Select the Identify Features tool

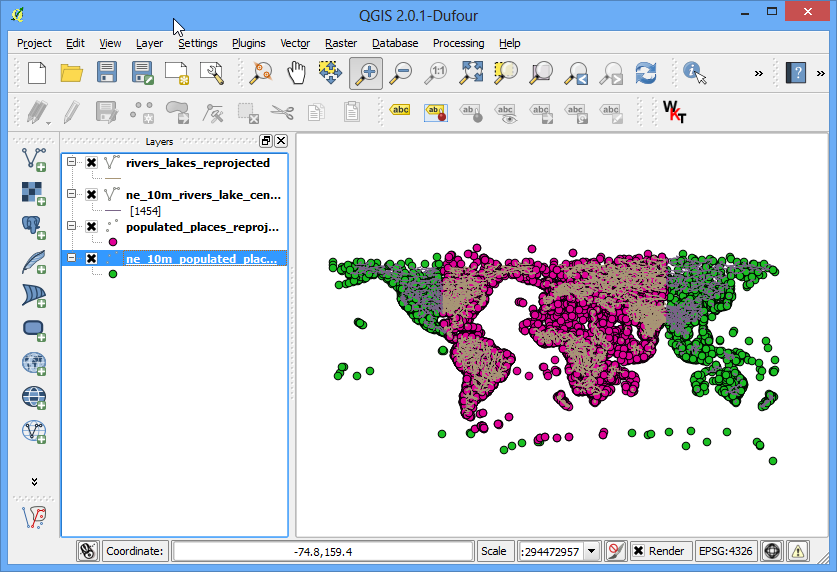coord(694,73)
